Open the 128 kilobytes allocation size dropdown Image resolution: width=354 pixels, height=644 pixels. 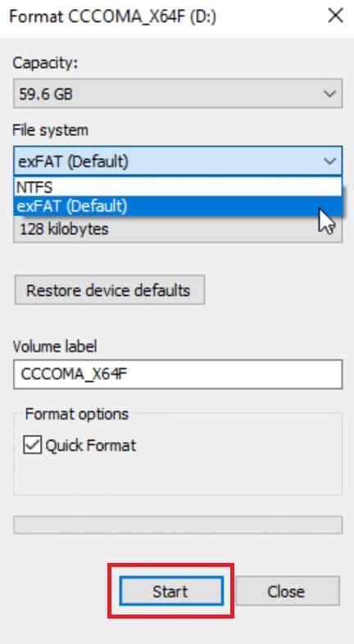[178, 229]
